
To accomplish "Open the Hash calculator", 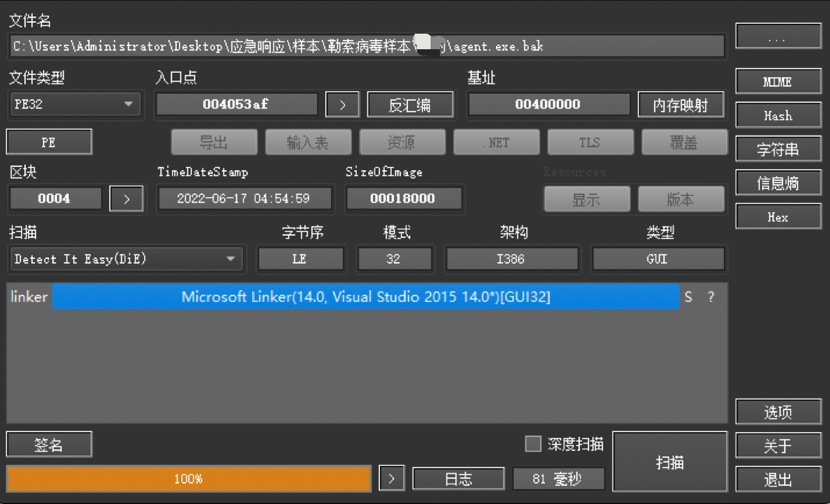I will point(777,116).
